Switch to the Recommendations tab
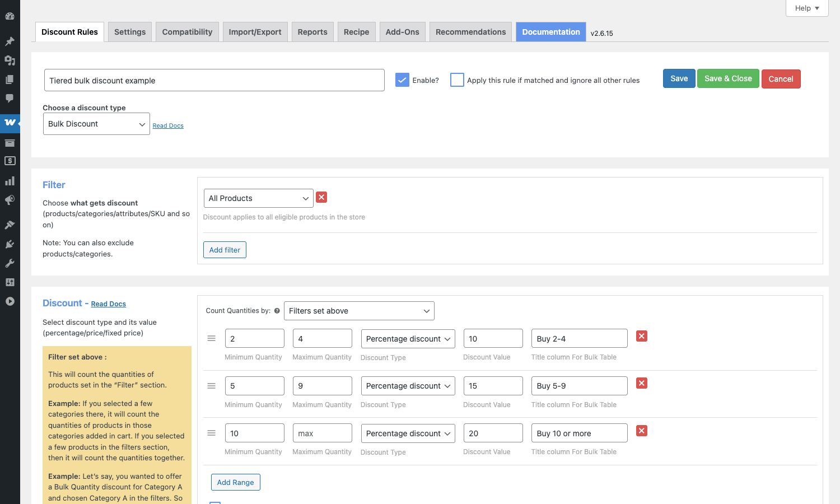Viewport: 840px width, 504px height. [x=470, y=32]
